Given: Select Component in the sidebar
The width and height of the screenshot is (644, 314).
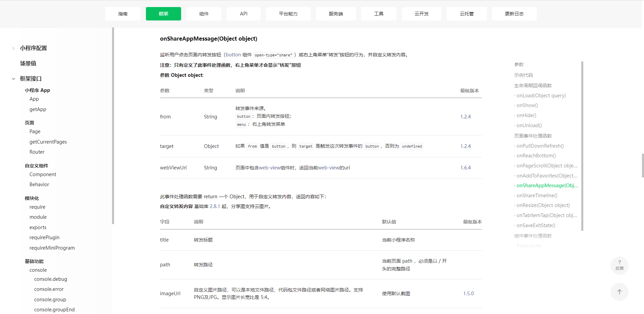Looking at the screenshot, I should tap(43, 174).
